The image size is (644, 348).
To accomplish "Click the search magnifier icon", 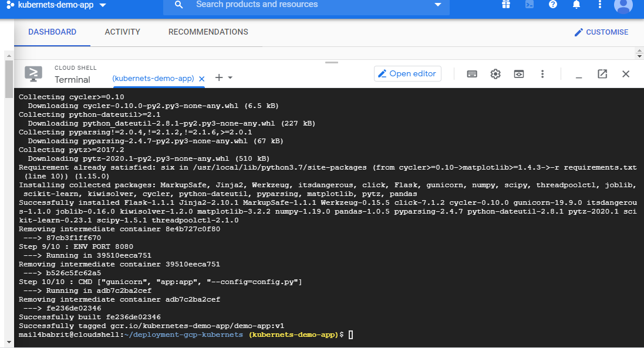I will [x=178, y=5].
